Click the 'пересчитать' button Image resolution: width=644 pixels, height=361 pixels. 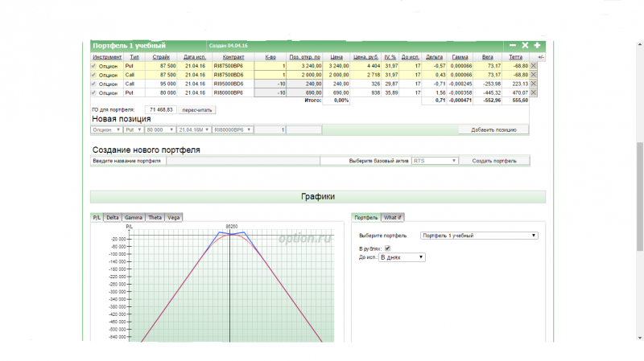(198, 109)
